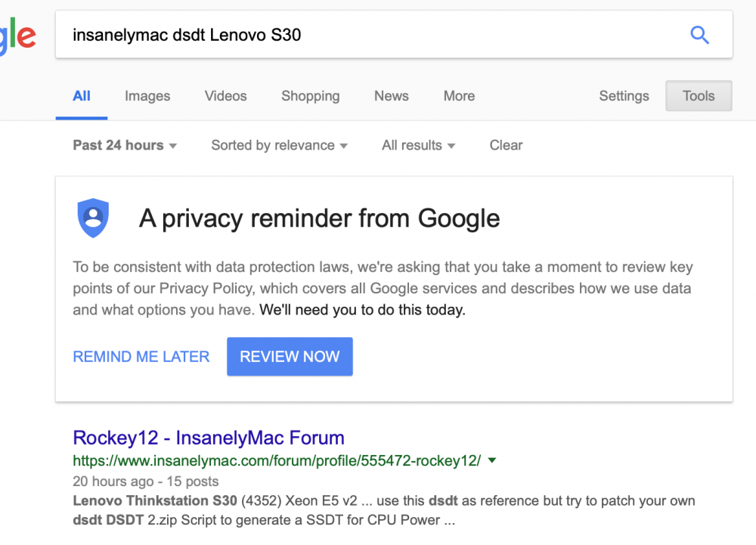Expand the arrow beside the result URL

(492, 460)
